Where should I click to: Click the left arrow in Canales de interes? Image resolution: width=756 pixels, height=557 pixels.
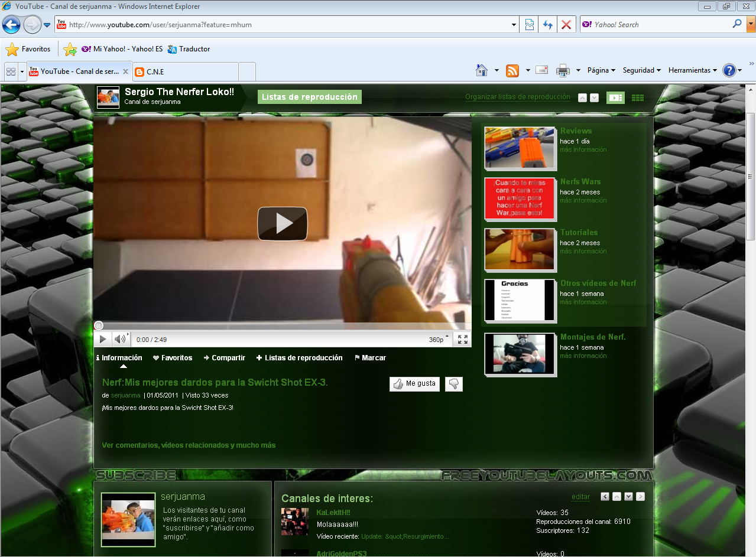point(605,497)
